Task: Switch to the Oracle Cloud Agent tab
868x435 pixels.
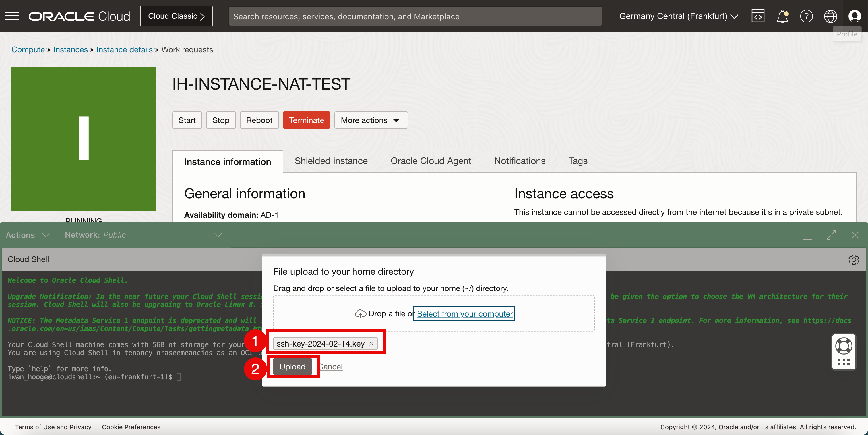Action: click(431, 161)
